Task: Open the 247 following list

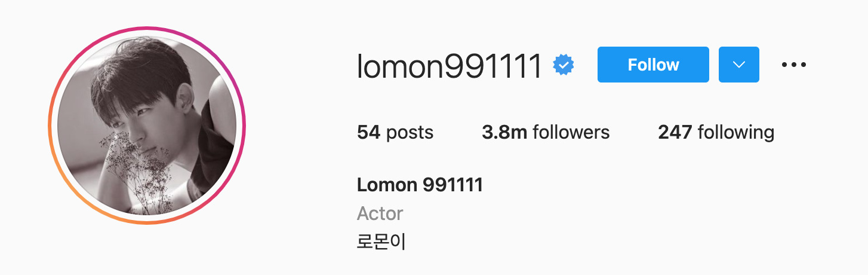Action: click(716, 132)
